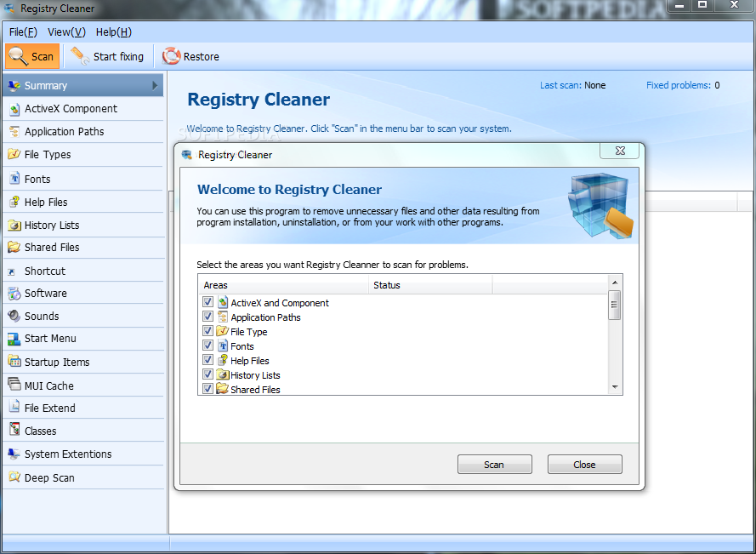Click the History Lists sidebar icon
Image resolution: width=756 pixels, height=554 pixels.
point(14,225)
